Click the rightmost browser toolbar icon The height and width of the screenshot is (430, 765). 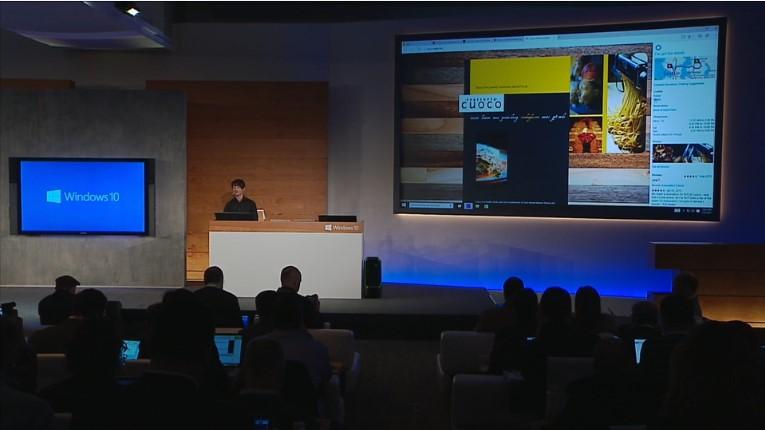(x=707, y=36)
